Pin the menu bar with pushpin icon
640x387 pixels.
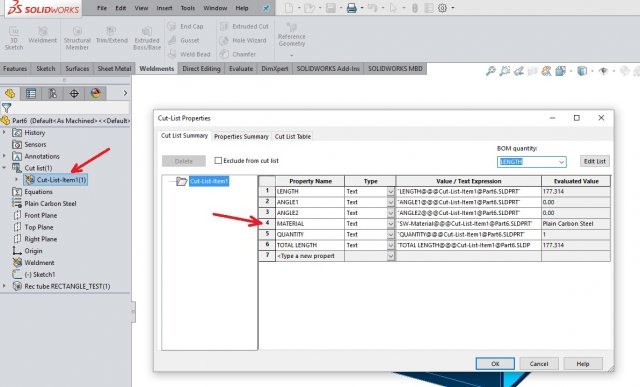coord(266,8)
